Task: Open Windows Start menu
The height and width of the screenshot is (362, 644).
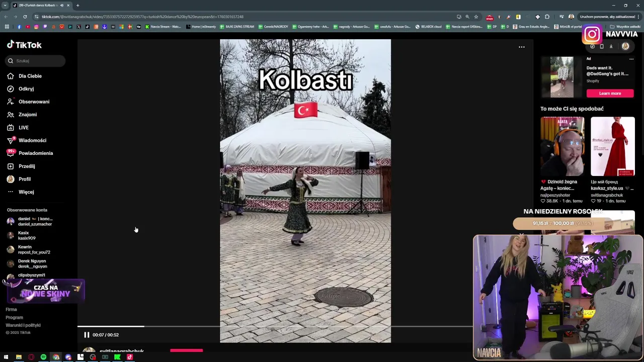Action: click(6, 357)
